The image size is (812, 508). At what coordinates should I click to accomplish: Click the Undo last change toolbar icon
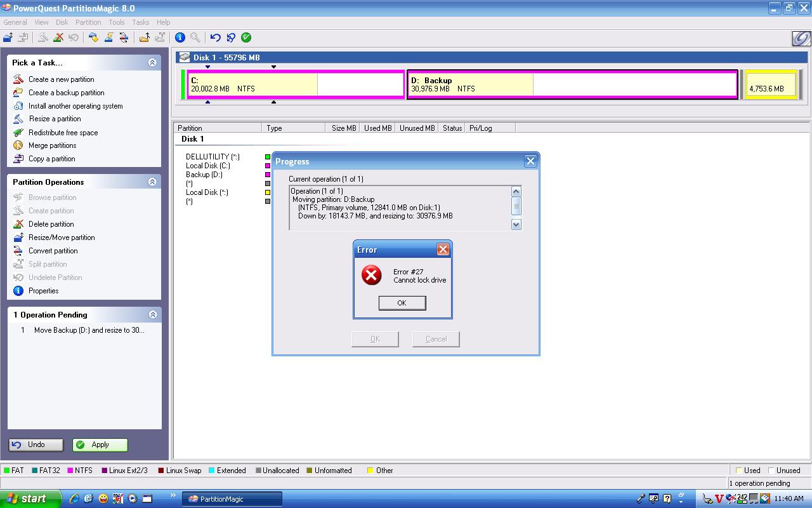point(215,37)
